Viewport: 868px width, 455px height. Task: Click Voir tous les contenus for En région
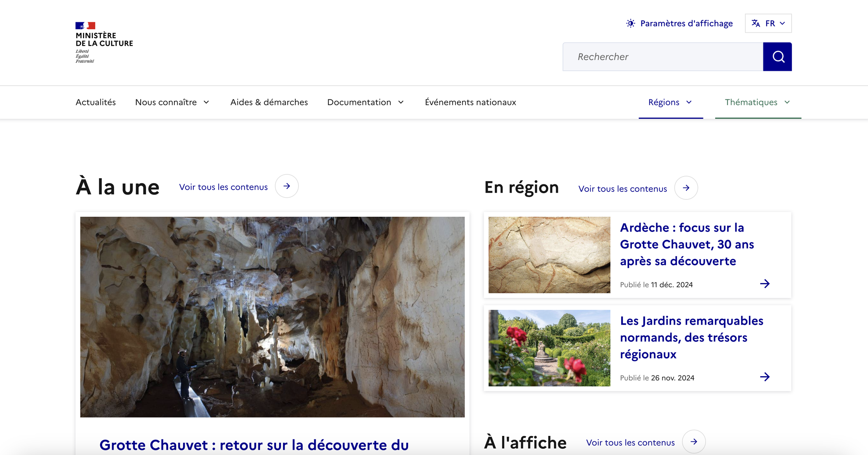coord(623,189)
